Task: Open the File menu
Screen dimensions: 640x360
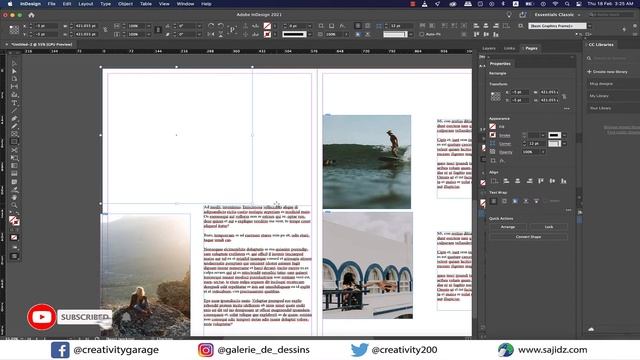Action: [51, 4]
